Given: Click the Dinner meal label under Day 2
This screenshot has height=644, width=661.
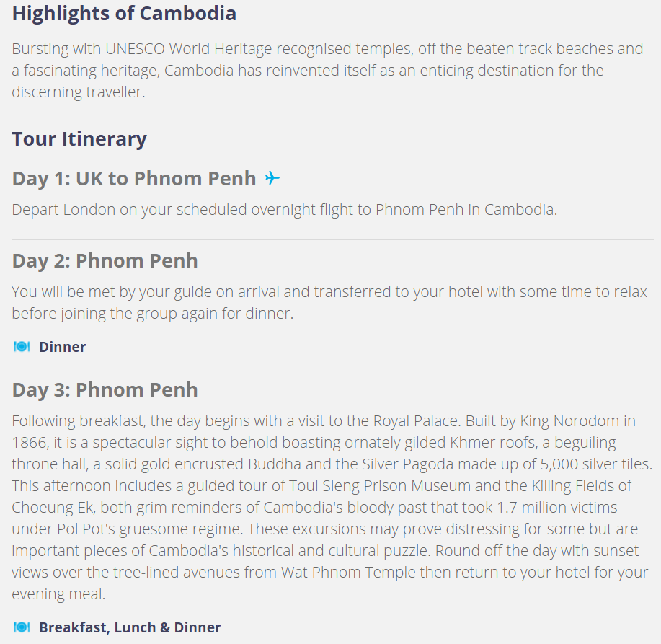Looking at the screenshot, I should [x=63, y=347].
